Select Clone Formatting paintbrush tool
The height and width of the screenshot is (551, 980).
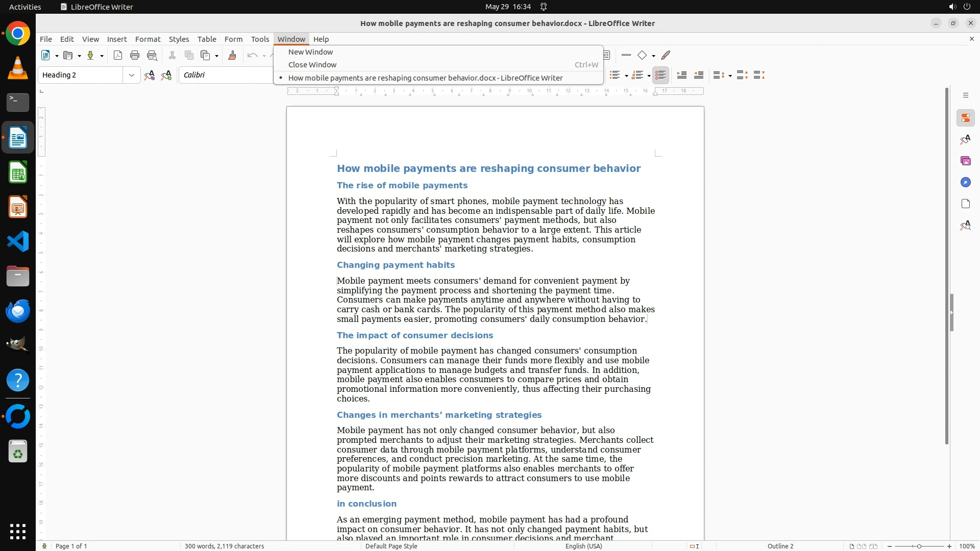232,55
